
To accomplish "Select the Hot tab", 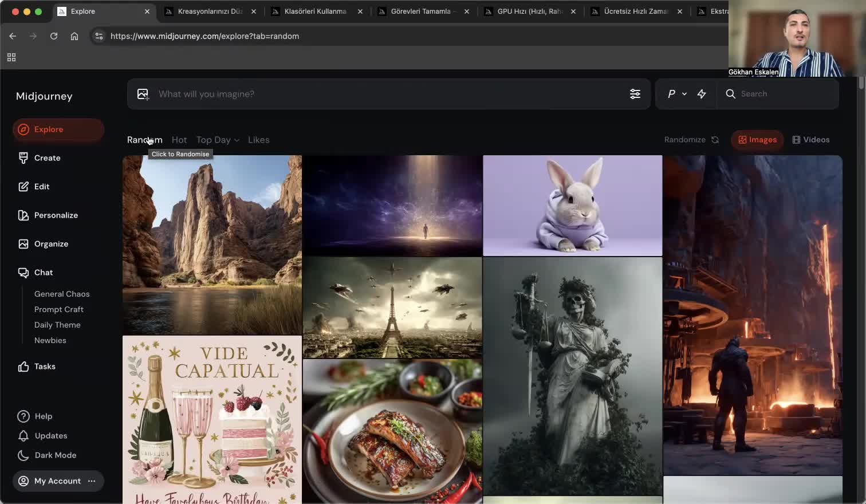I will 179,140.
